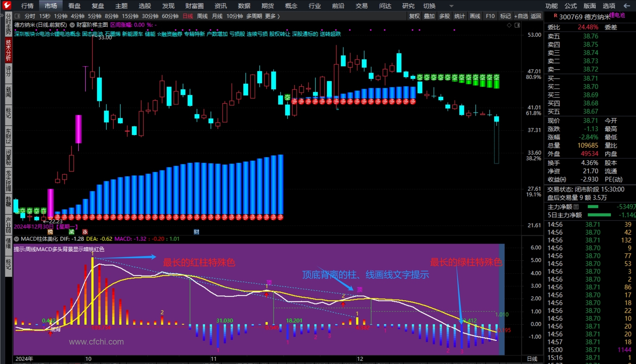636x364 pixels.
Task: Click the 叠加 overlay button
Action: (429, 16)
